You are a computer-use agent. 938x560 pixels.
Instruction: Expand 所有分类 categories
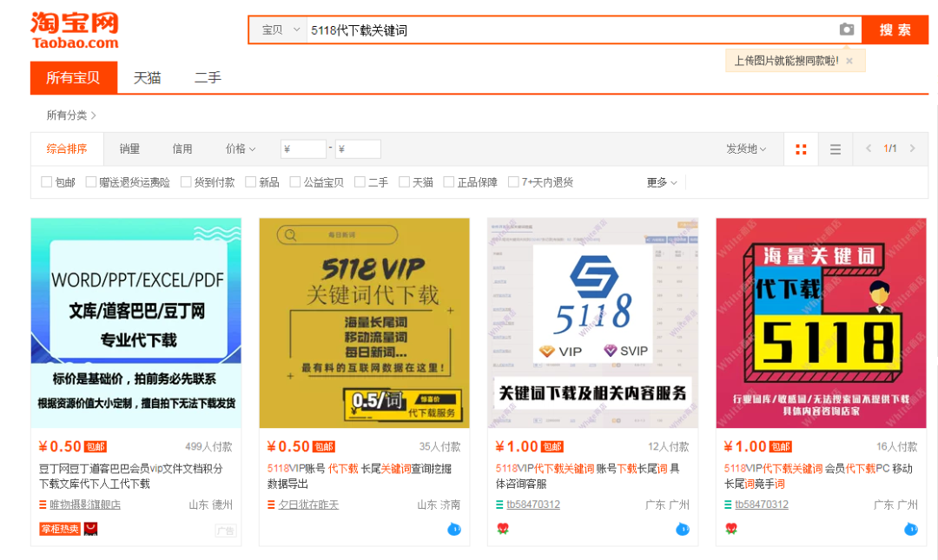71,115
